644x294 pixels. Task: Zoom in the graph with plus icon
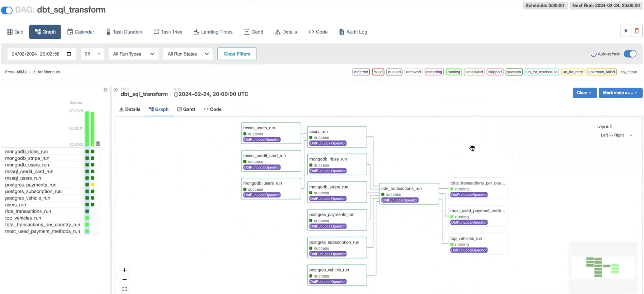coord(125,270)
